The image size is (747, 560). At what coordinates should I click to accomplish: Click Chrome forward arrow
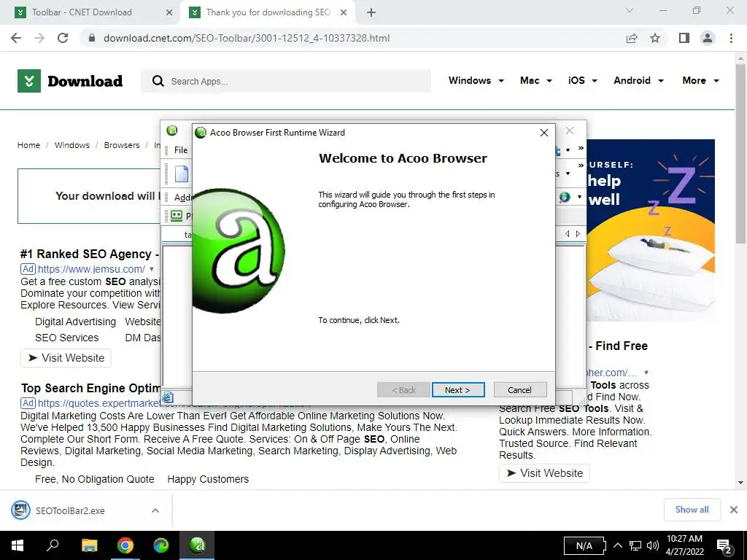pos(39,38)
